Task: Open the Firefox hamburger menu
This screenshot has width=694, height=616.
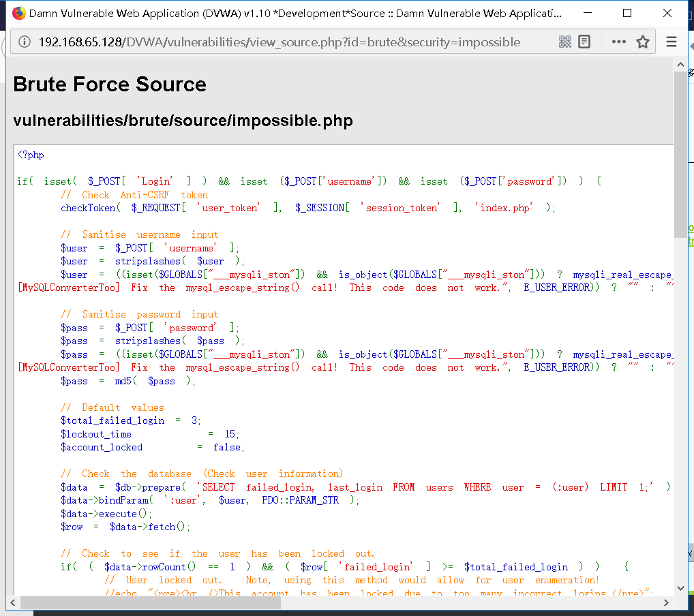Action: [672, 42]
